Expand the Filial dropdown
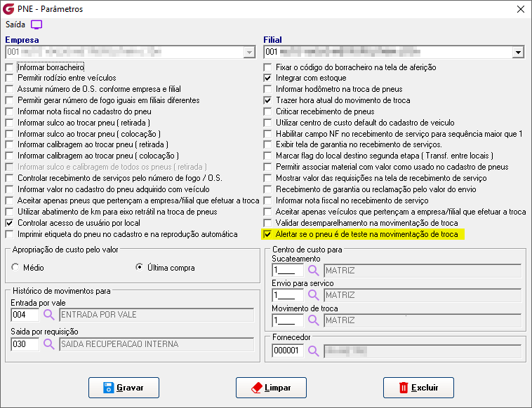This screenshot has width=532, height=408. [x=518, y=52]
